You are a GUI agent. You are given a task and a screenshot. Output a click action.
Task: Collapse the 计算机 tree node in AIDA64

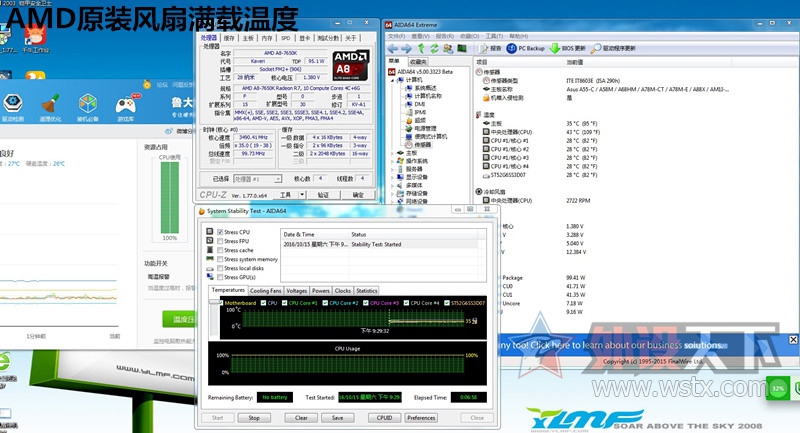click(393, 80)
